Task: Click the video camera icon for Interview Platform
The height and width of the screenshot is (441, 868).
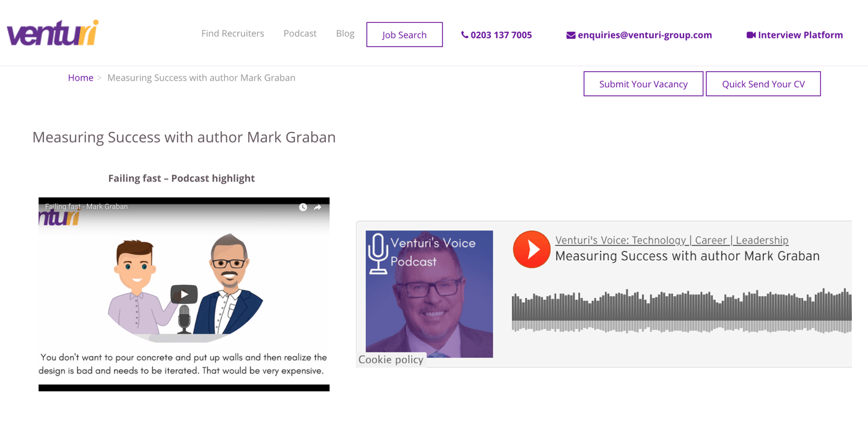Action: click(x=750, y=35)
